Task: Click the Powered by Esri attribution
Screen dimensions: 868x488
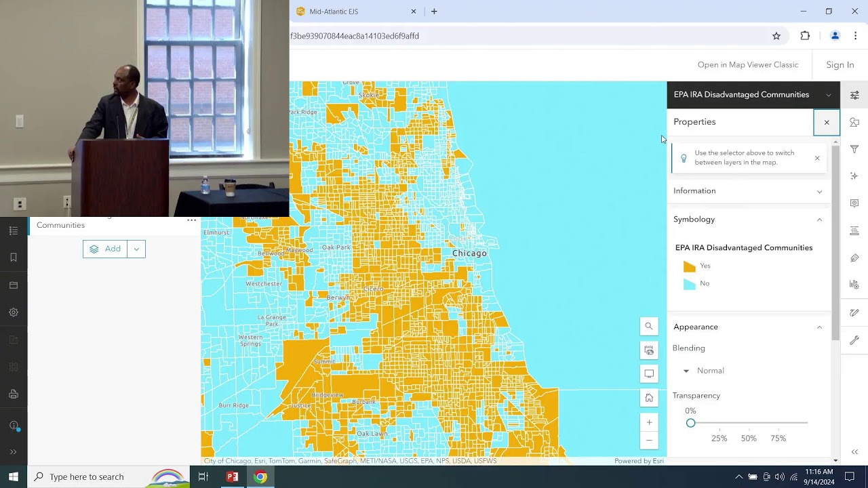Action: tap(639, 462)
